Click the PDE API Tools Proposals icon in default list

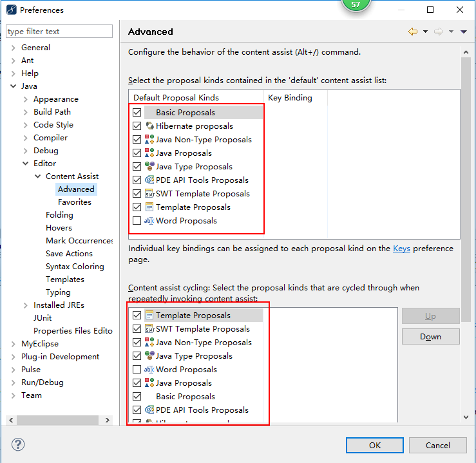[x=149, y=180]
